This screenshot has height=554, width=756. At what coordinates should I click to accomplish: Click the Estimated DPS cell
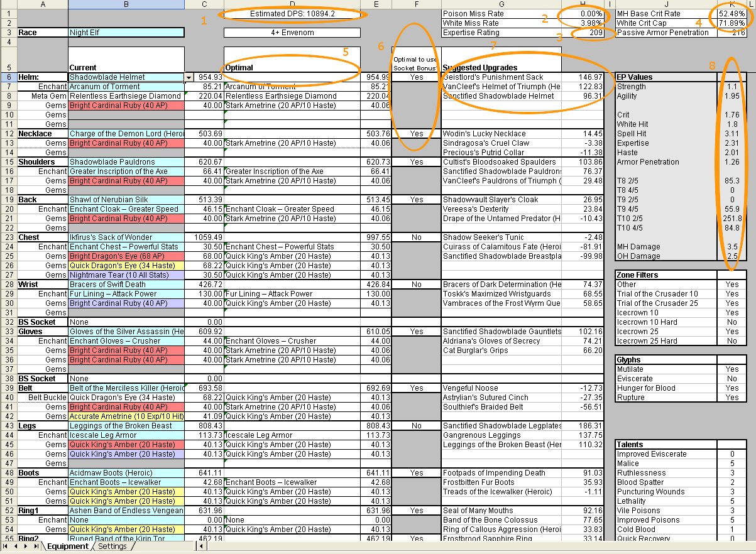click(292, 14)
